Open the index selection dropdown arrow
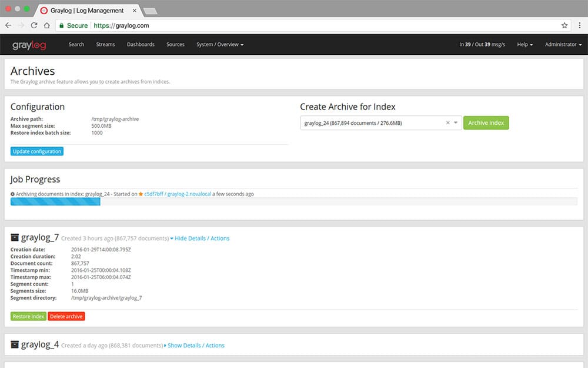The image size is (588, 368). [456, 123]
